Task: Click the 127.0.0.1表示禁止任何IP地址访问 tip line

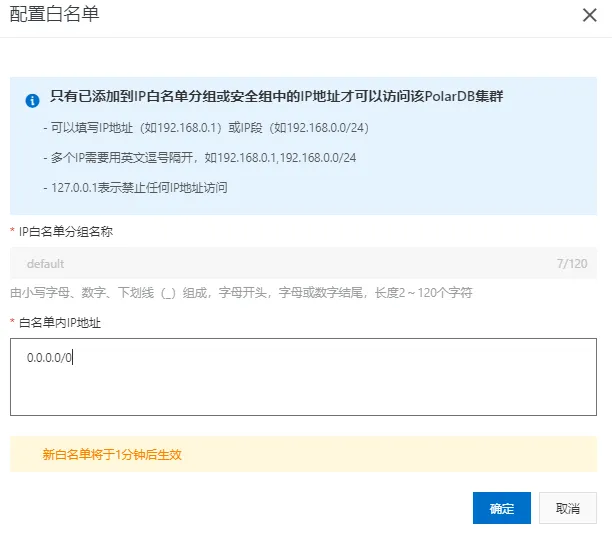Action: click(135, 187)
